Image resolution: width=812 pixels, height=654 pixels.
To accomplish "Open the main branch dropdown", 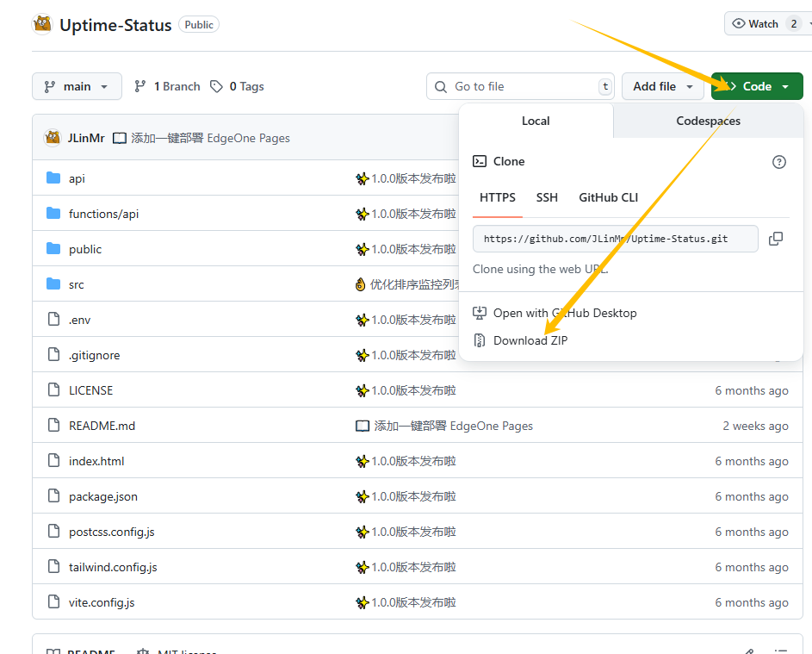I will pyautogui.click(x=77, y=86).
